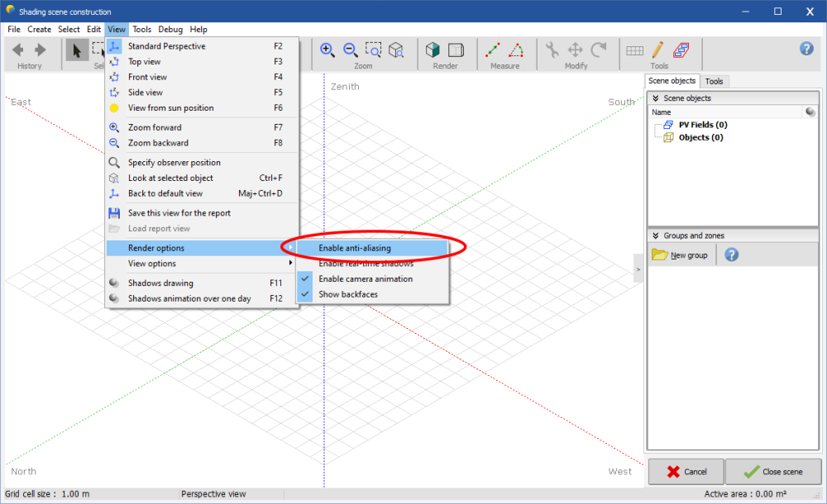
Task: Click the zoom in magnifier icon
Action: point(327,50)
